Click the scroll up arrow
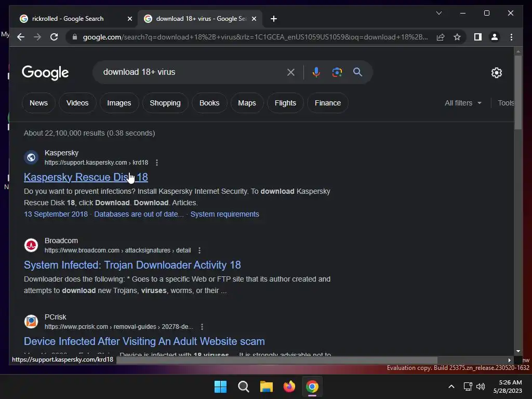 518,51
